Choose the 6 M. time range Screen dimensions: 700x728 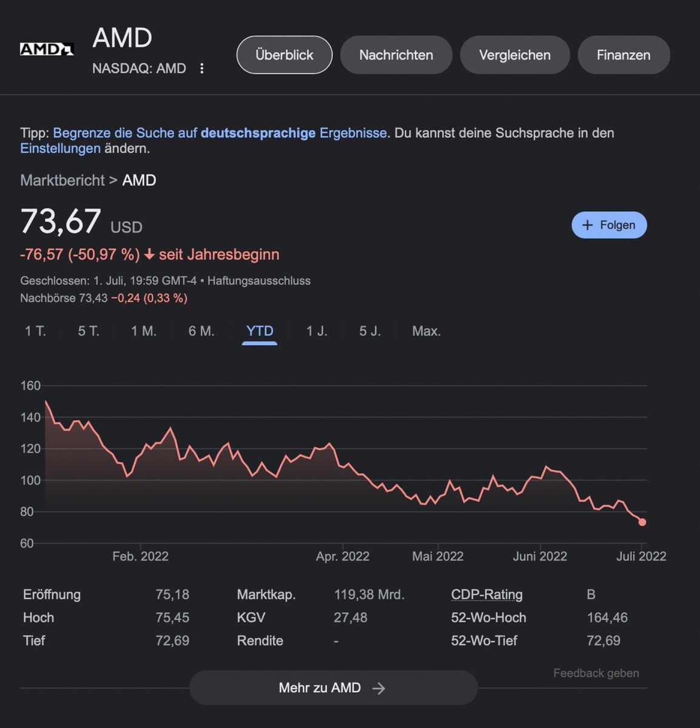click(x=201, y=331)
